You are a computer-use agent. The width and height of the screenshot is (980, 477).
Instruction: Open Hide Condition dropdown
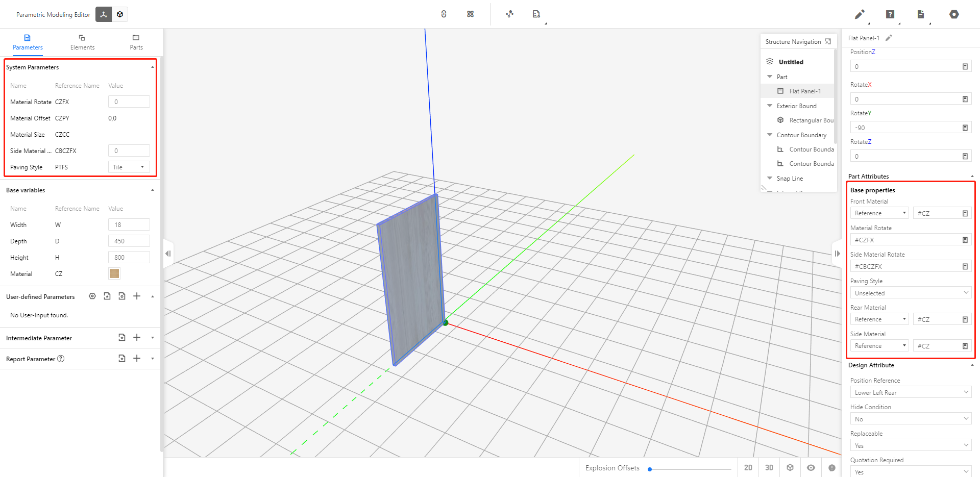911,419
